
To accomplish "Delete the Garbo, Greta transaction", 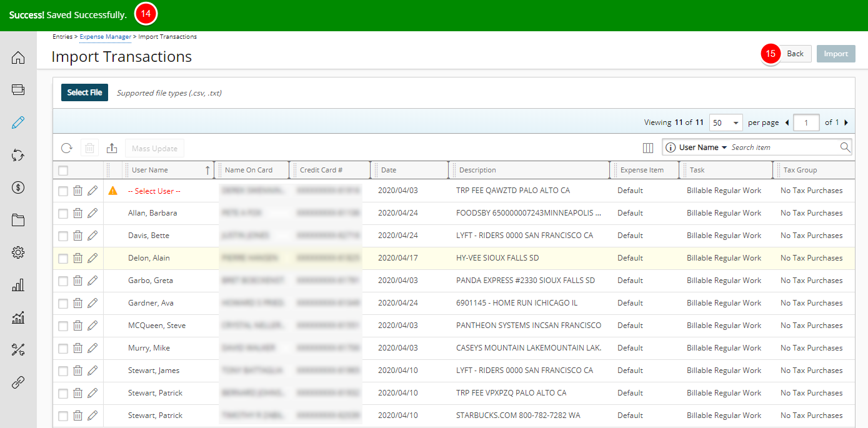I will click(77, 281).
